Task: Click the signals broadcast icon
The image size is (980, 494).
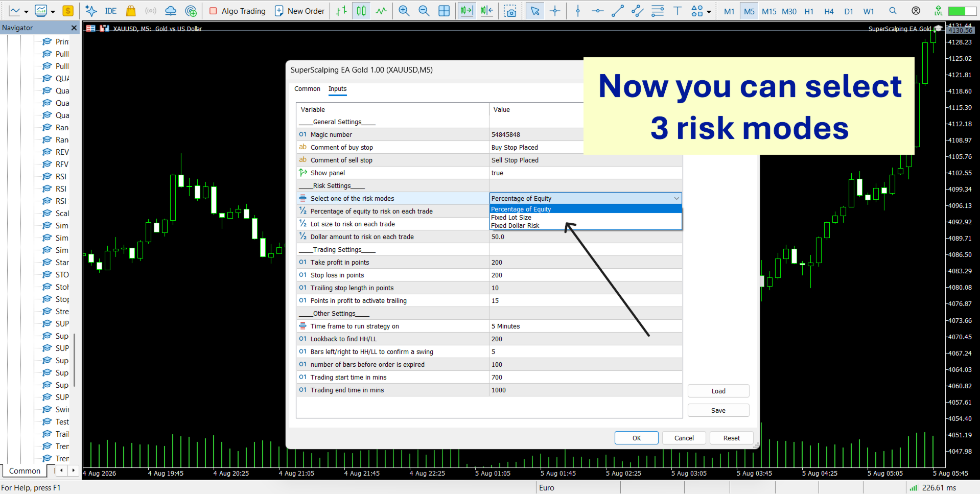Action: [151, 11]
